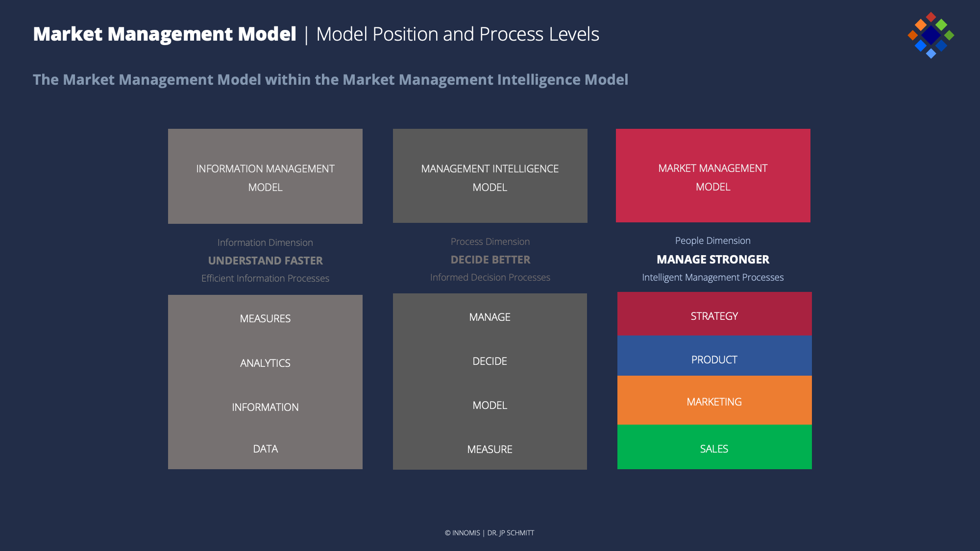
Task: Select the Analytics level label
Action: click(x=265, y=363)
